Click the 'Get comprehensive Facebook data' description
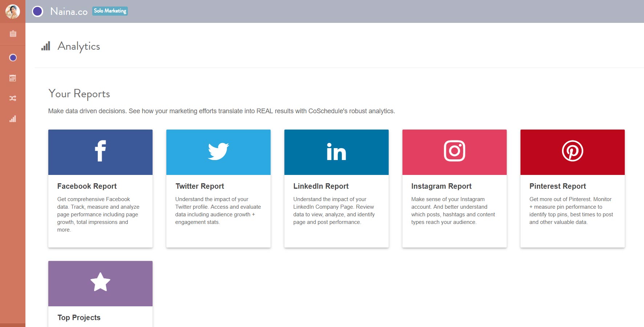 [98, 214]
